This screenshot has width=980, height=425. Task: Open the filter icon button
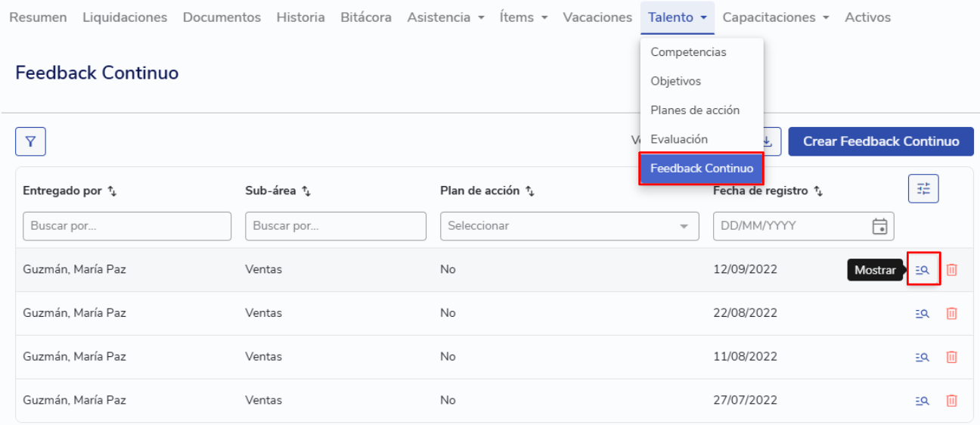tap(30, 141)
